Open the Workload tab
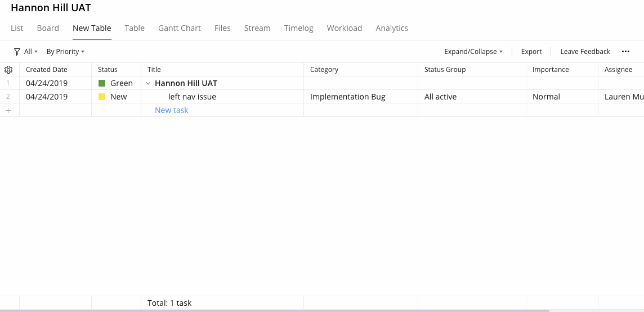644x312 pixels. 345,28
